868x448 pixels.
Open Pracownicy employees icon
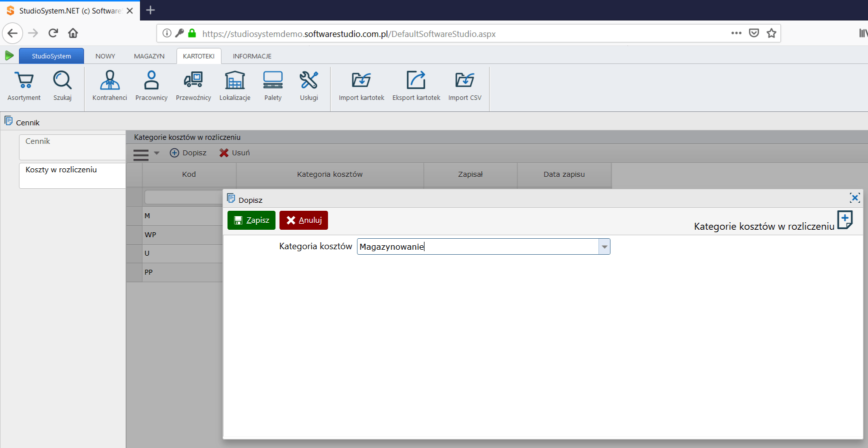coord(151,80)
